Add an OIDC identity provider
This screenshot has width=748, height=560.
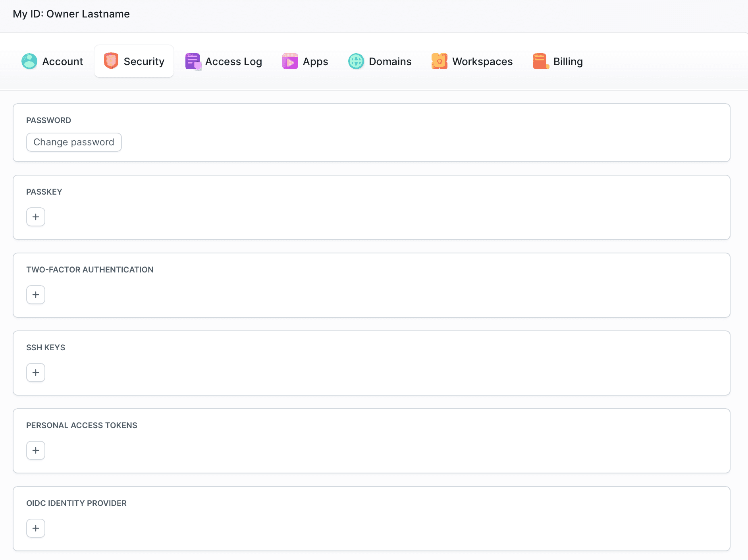[36, 528]
